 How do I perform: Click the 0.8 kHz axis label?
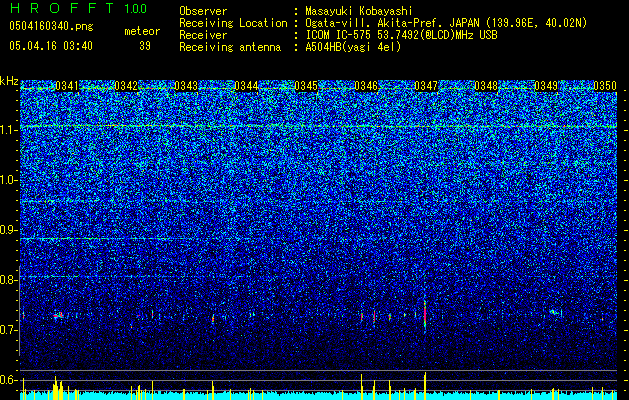click(x=8, y=280)
